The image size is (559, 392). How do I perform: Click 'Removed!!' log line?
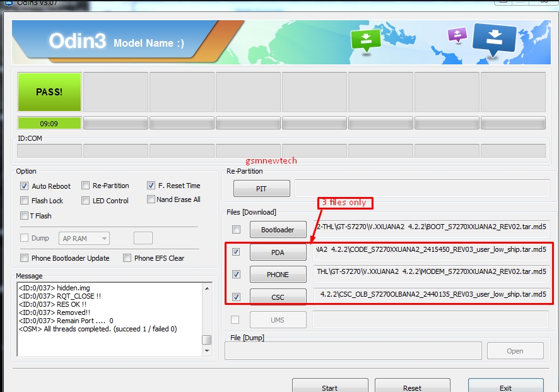point(54,312)
